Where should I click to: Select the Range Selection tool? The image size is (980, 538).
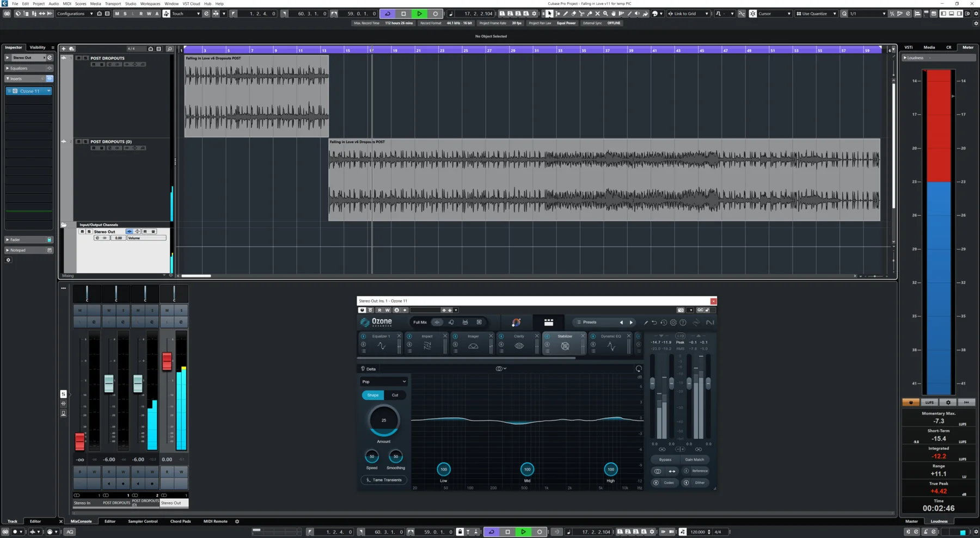tap(558, 14)
